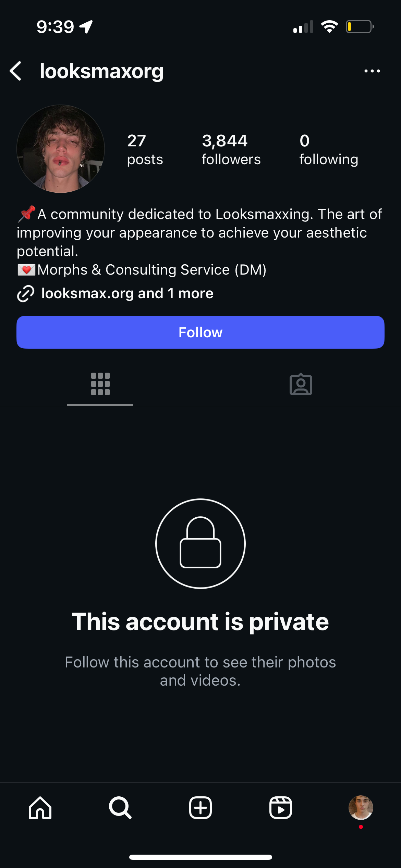View the 0 following list
401x868 pixels.
click(x=328, y=150)
